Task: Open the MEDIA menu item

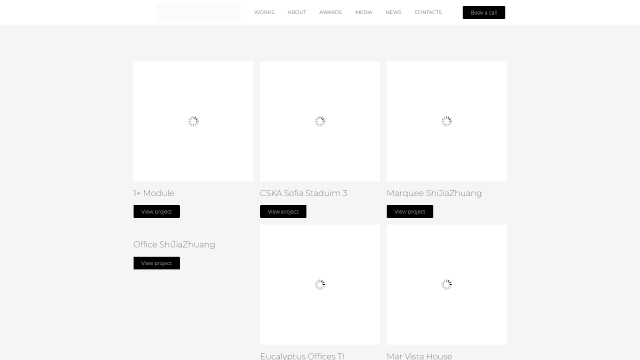Action: click(364, 12)
